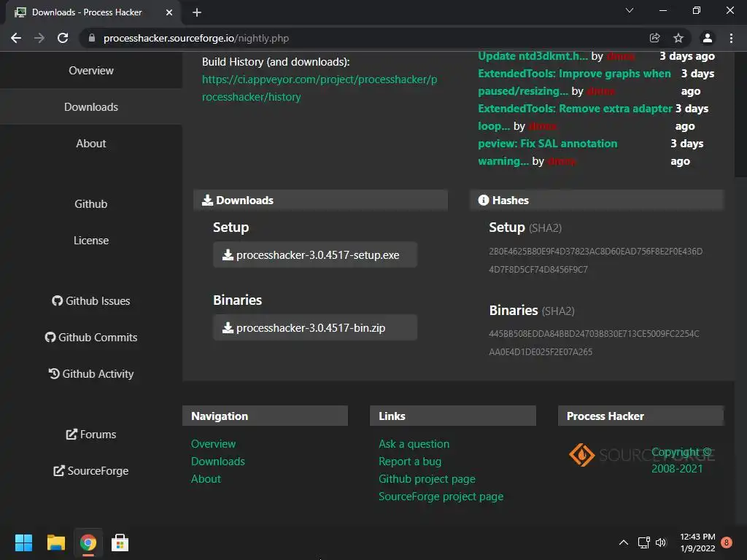The width and height of the screenshot is (747, 560).
Task: Open About in the sidebar
Action: [91, 144]
